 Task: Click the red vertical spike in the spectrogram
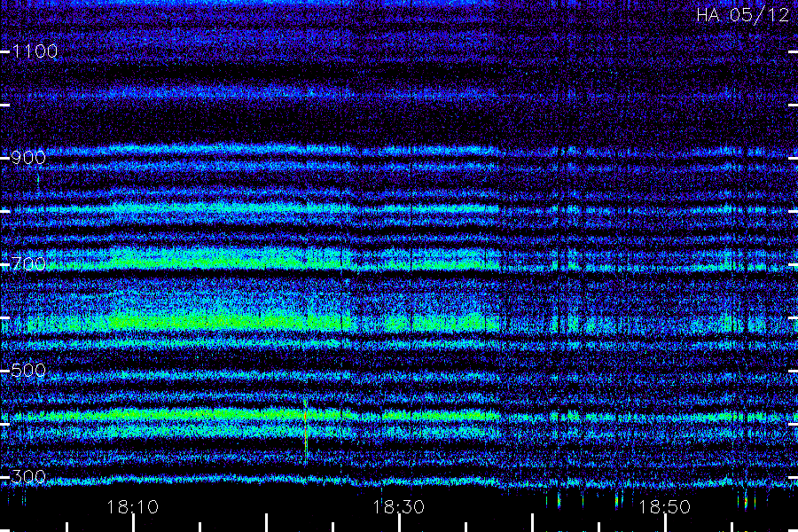coord(305,432)
